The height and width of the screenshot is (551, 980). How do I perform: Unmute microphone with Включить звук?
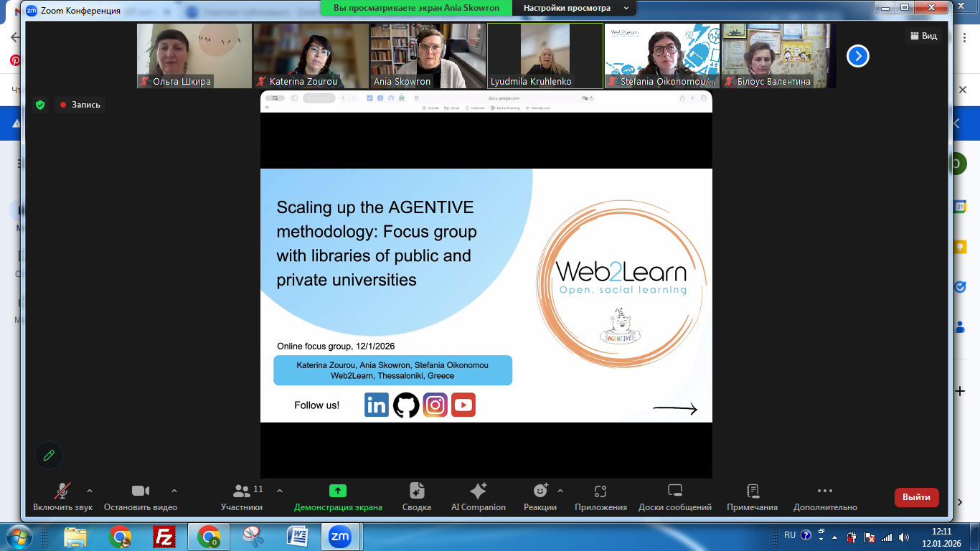[62, 491]
